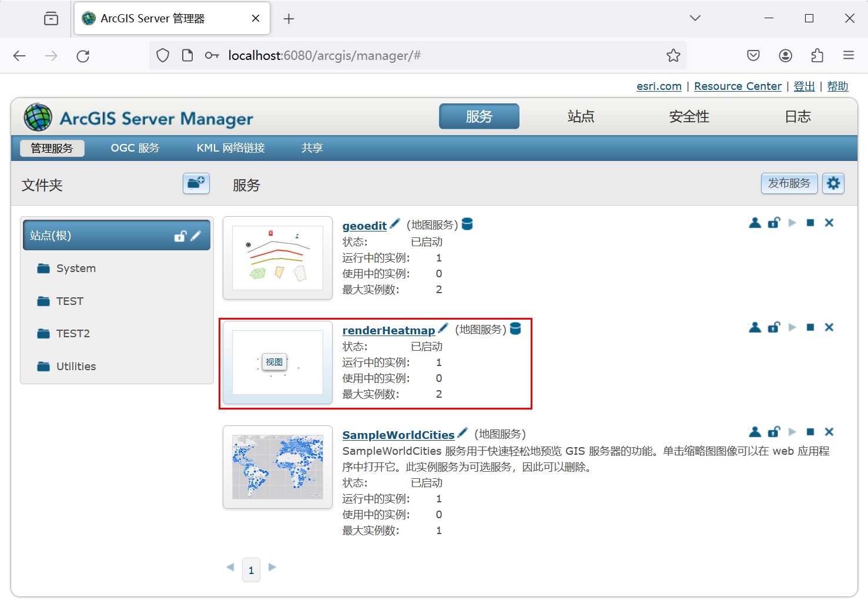This screenshot has height=604, width=868.
Task: Toggle the lock icon for geoedit service
Action: (774, 223)
